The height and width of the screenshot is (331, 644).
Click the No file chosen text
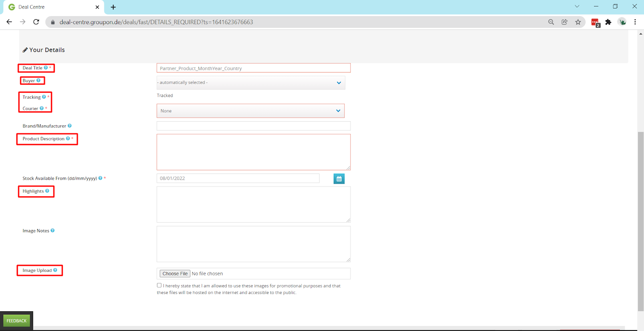pos(207,273)
